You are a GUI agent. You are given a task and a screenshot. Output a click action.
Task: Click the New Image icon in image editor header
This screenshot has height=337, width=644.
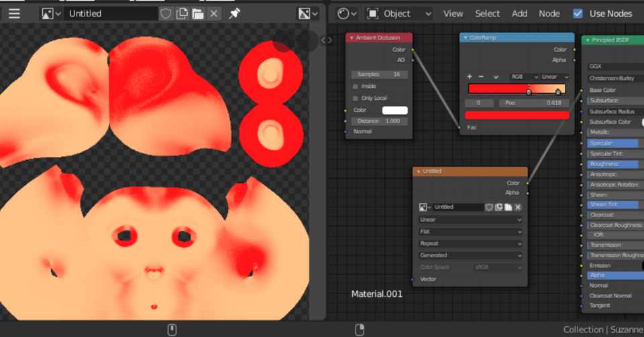click(x=182, y=13)
